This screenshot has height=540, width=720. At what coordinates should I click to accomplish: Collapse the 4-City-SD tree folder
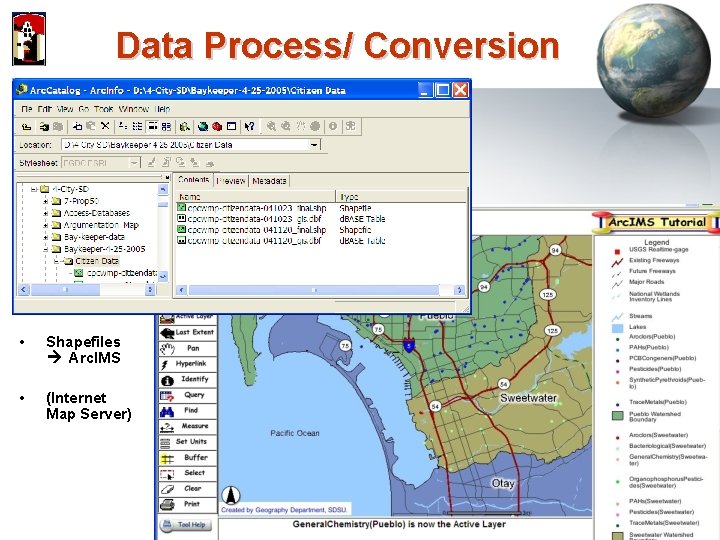pos(34,189)
